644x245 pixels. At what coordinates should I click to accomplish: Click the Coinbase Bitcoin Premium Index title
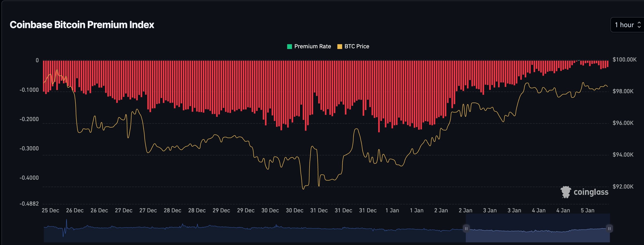pyautogui.click(x=82, y=24)
